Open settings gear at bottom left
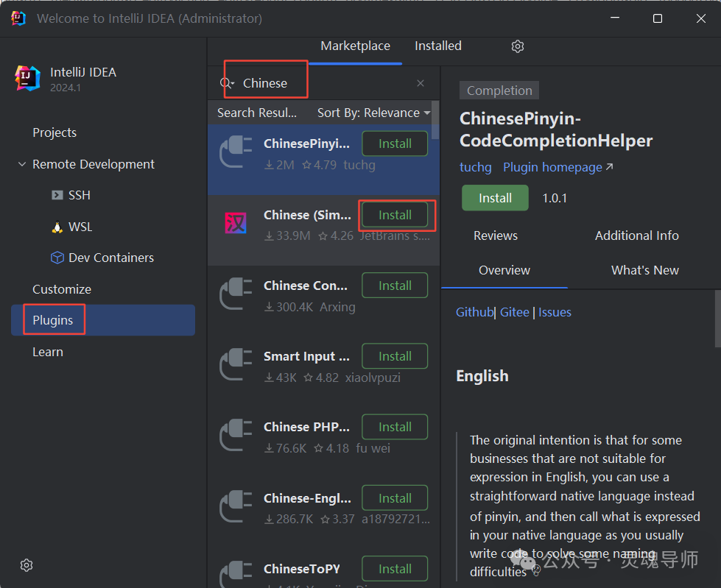Screen dimensions: 721x588 pos(27,565)
